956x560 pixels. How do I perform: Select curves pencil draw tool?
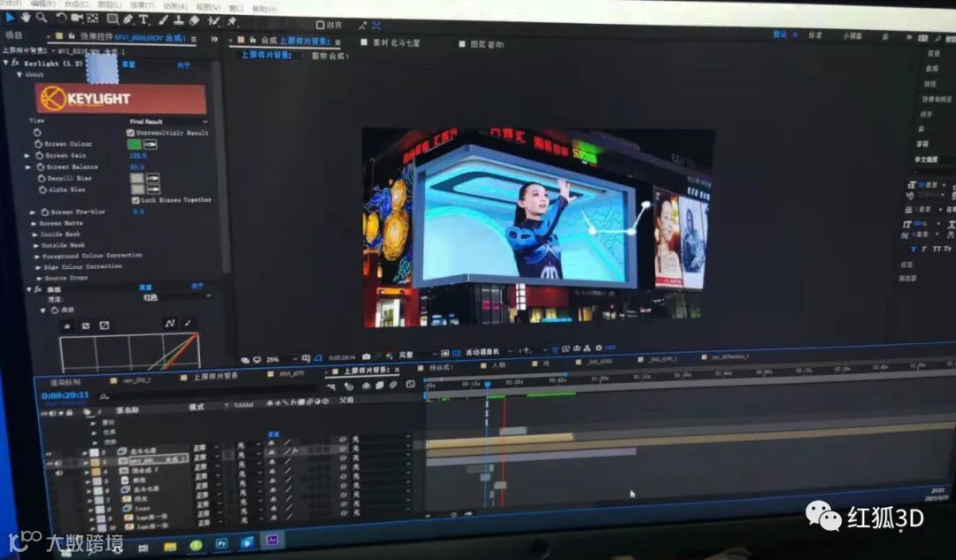(189, 323)
